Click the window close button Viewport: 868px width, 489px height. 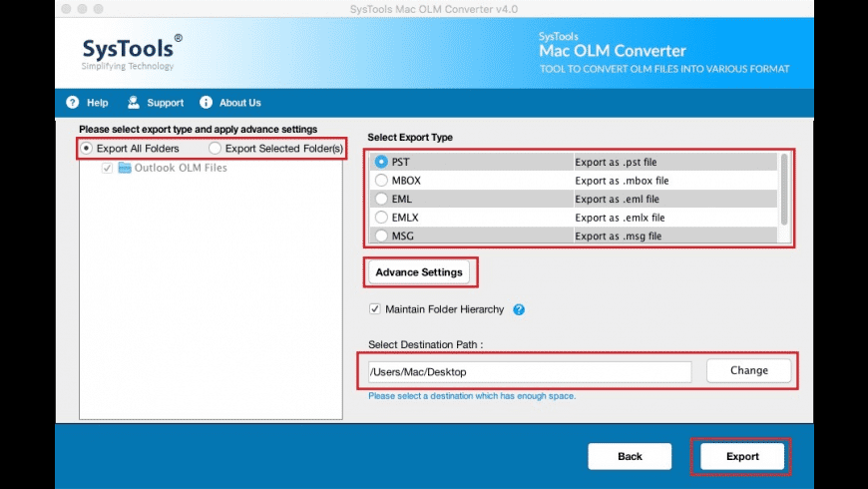tap(67, 9)
